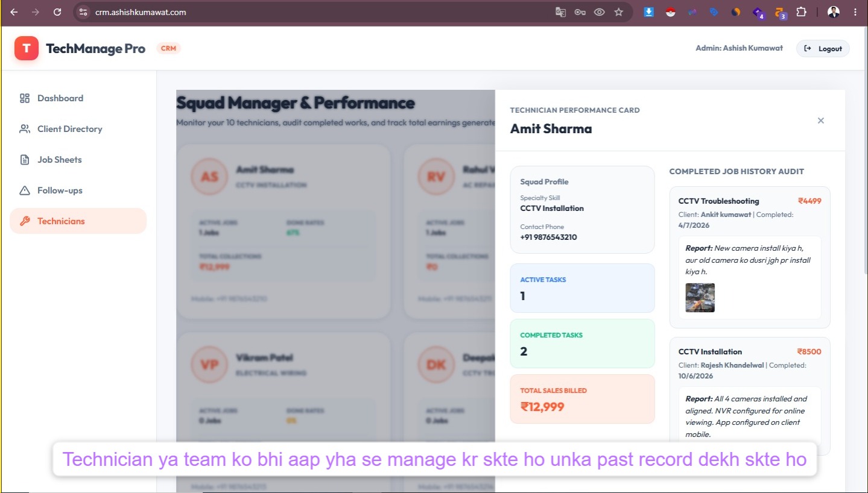Open the CCTV Installation job entry
868x493 pixels.
tap(750, 396)
